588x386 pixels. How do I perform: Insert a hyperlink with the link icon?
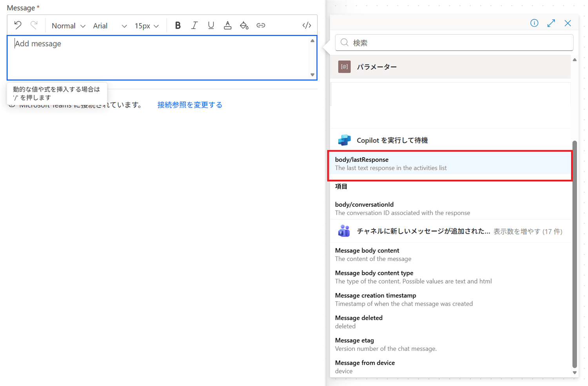pos(261,25)
